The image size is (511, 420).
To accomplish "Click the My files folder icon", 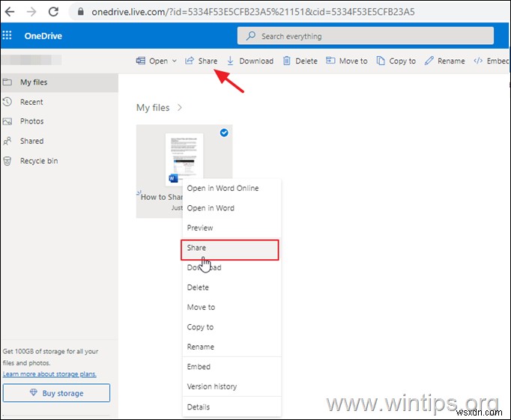I will (x=7, y=82).
